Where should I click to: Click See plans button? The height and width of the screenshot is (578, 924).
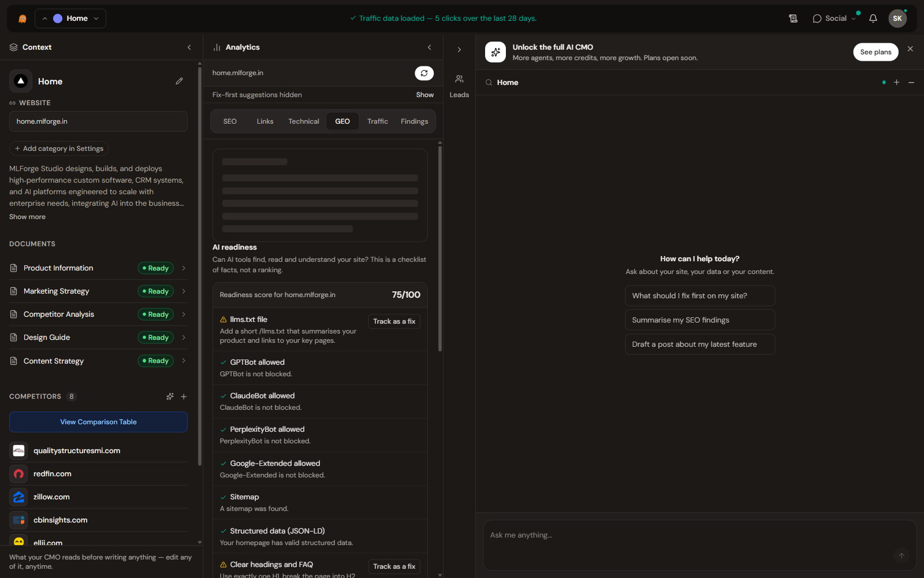click(x=875, y=52)
